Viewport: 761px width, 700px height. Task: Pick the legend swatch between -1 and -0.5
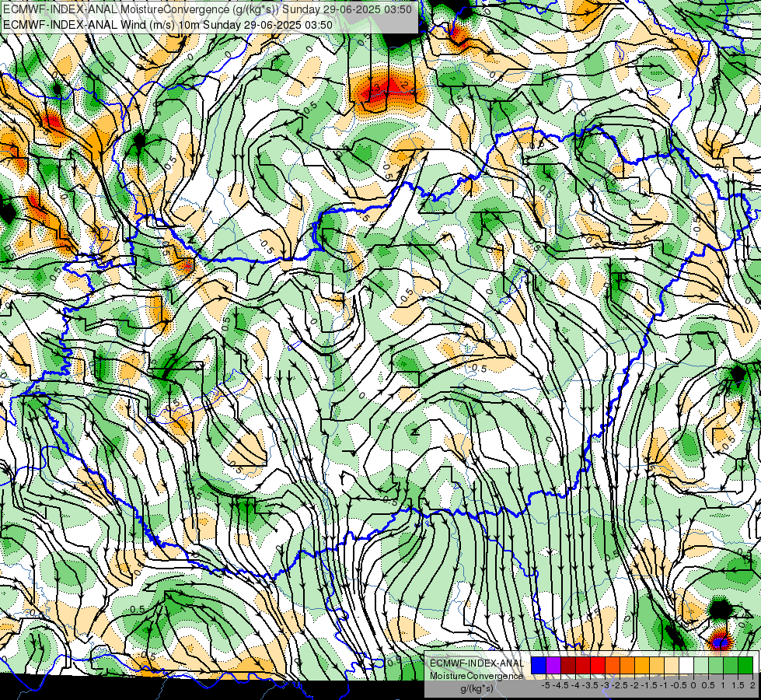click(672, 666)
